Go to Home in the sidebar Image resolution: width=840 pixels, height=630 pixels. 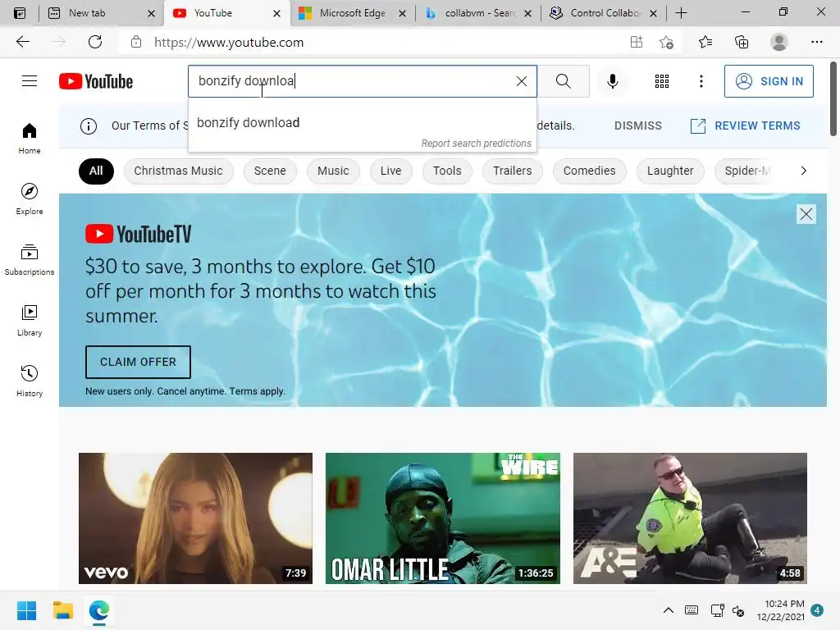30,138
